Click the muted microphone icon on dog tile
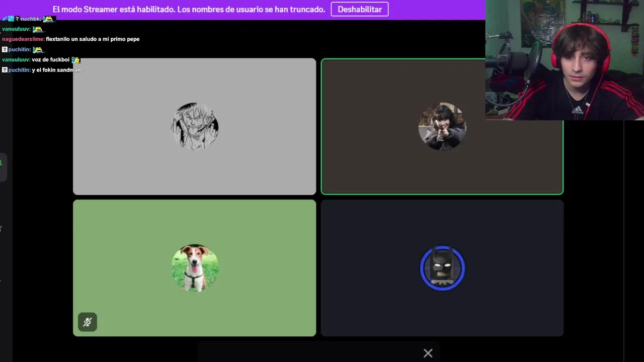 click(88, 322)
